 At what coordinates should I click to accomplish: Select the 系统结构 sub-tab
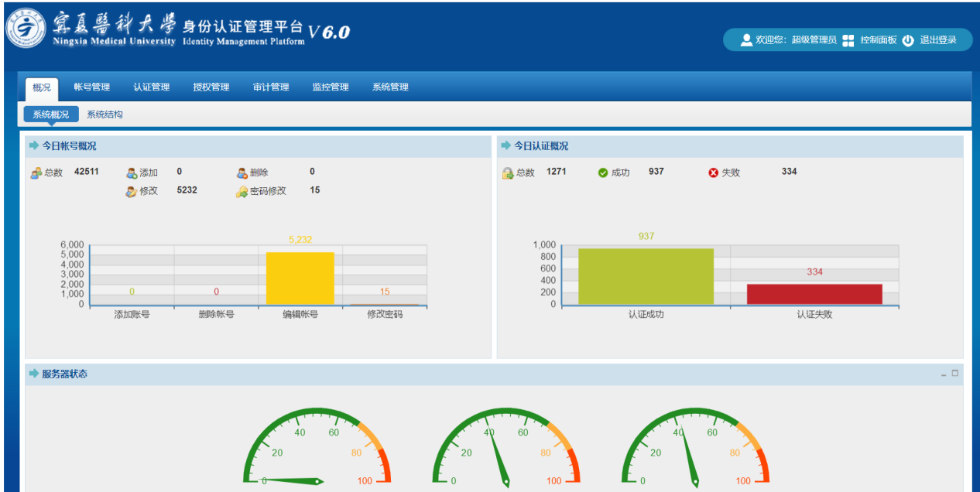click(105, 114)
